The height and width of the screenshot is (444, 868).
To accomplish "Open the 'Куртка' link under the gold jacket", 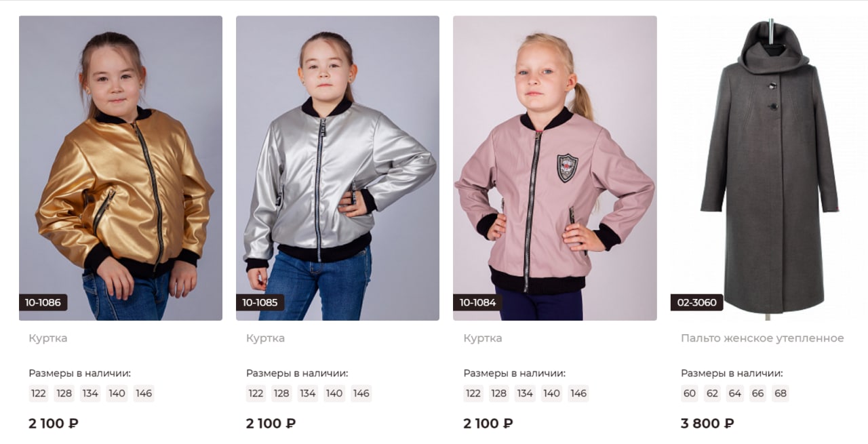I will point(48,338).
